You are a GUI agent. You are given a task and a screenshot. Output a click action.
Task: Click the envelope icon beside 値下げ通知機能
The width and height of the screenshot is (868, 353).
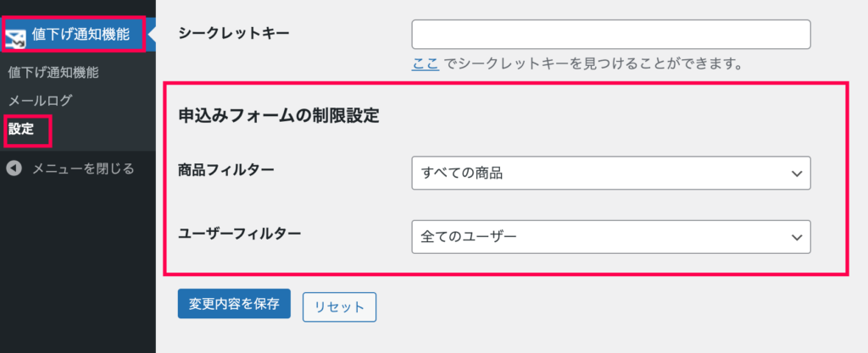(15, 37)
